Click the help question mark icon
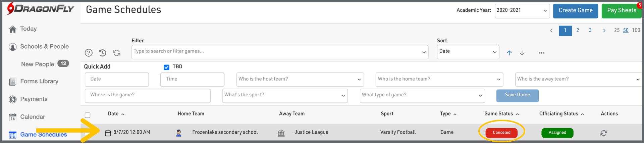The image size is (644, 144). (x=89, y=53)
